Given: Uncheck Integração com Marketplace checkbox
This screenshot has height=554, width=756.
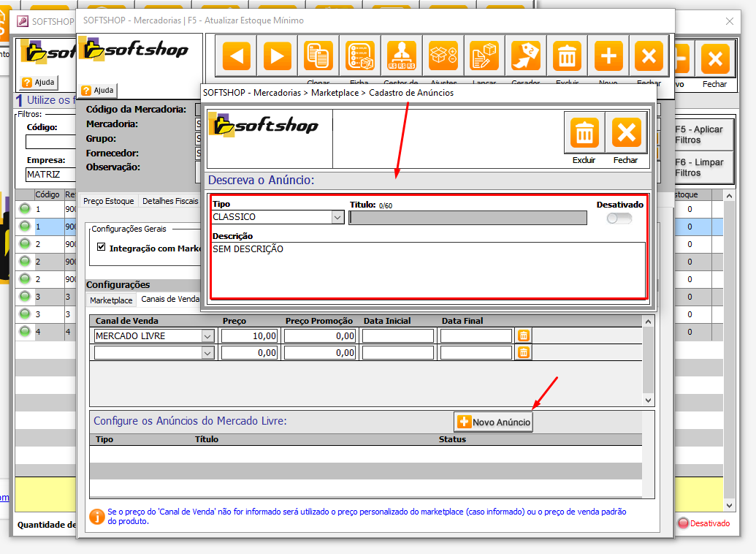Looking at the screenshot, I should click(x=102, y=248).
